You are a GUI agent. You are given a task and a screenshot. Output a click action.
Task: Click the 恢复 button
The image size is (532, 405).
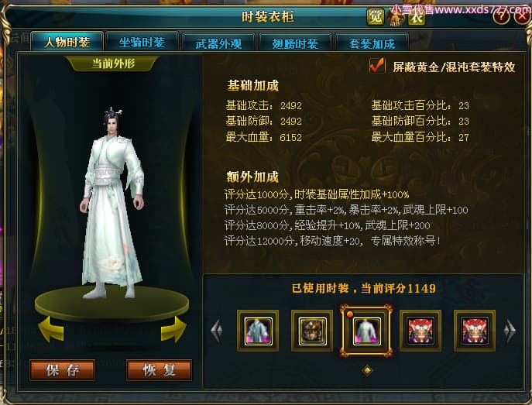[159, 370]
